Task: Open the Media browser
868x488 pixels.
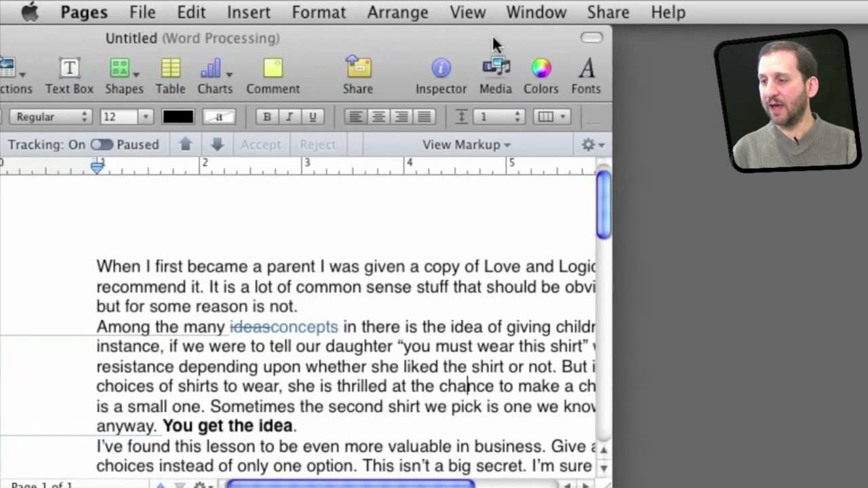Action: point(496,75)
